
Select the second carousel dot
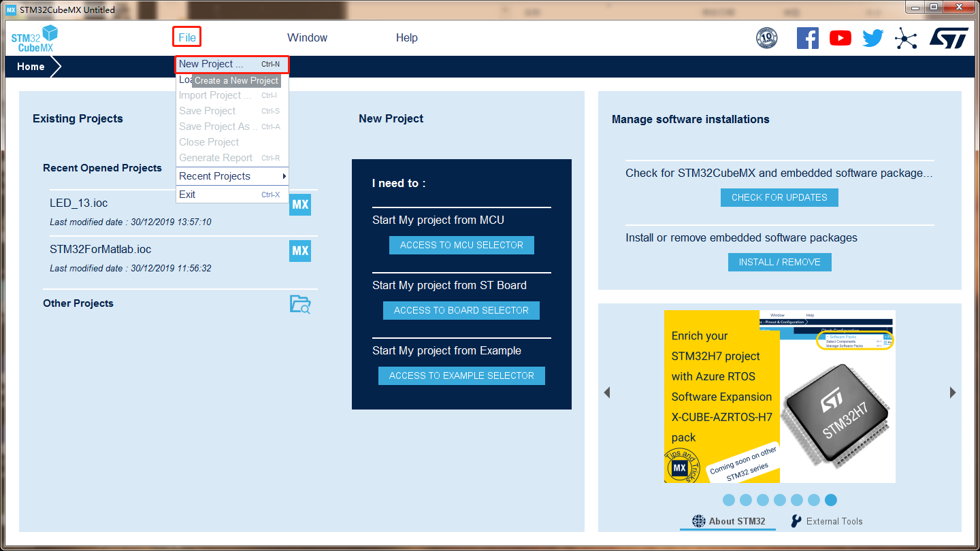click(746, 500)
